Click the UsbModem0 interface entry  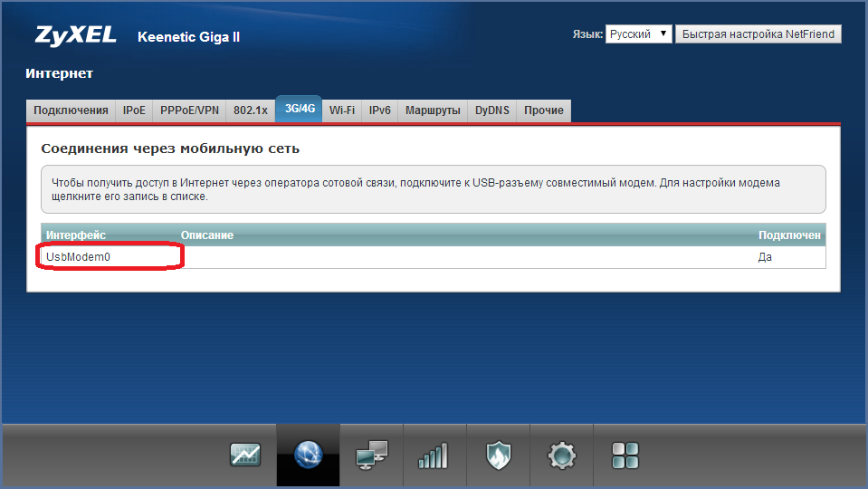(x=79, y=257)
